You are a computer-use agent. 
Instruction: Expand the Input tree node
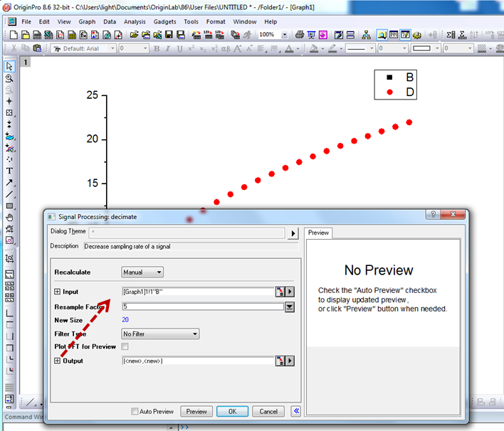coord(58,292)
